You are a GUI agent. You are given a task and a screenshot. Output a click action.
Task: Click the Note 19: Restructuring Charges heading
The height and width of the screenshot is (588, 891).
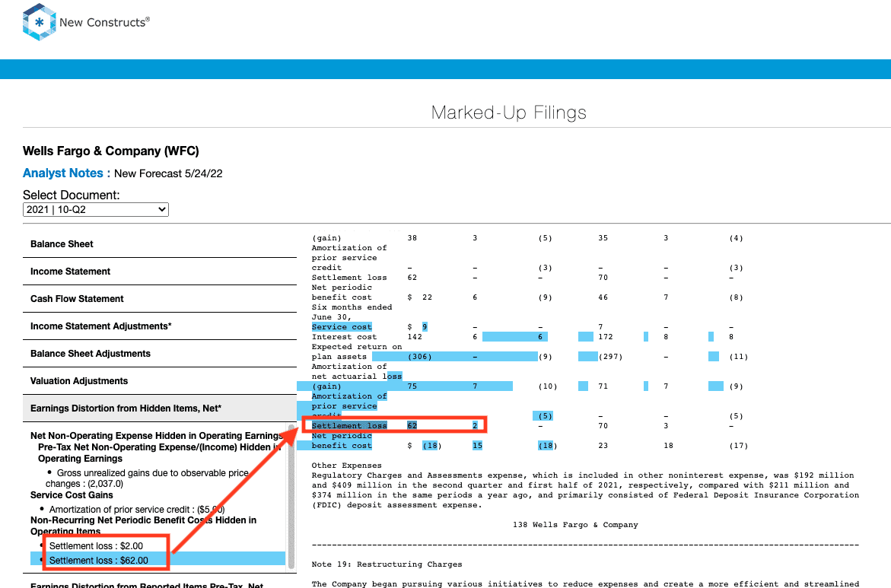(x=387, y=564)
